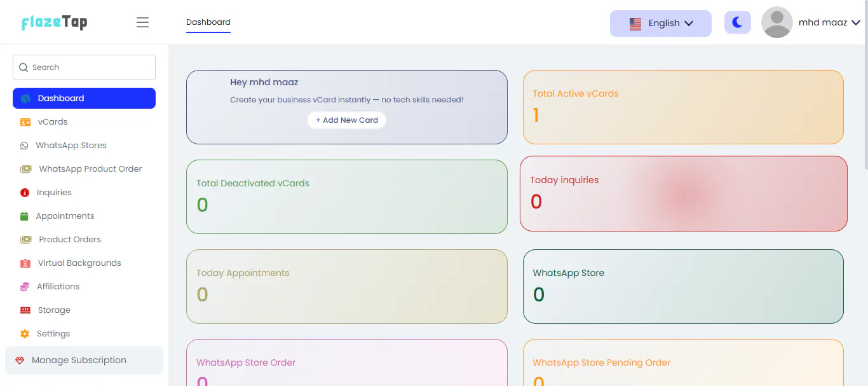
Task: Click the Product Orders money icon
Action: [26, 240]
